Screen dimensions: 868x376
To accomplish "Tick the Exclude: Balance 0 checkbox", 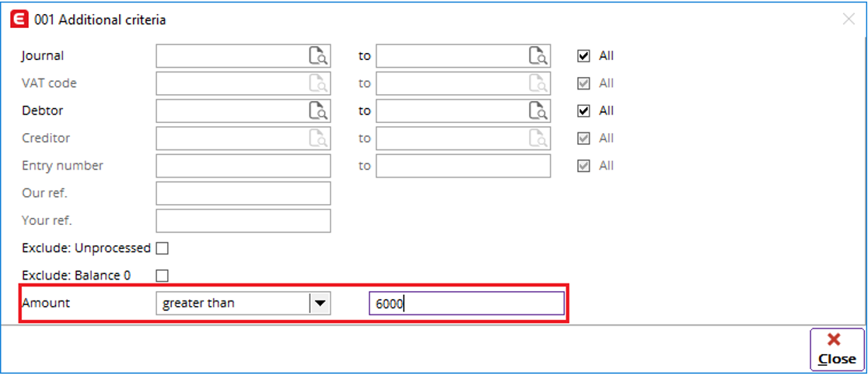I will pyautogui.click(x=163, y=276).
